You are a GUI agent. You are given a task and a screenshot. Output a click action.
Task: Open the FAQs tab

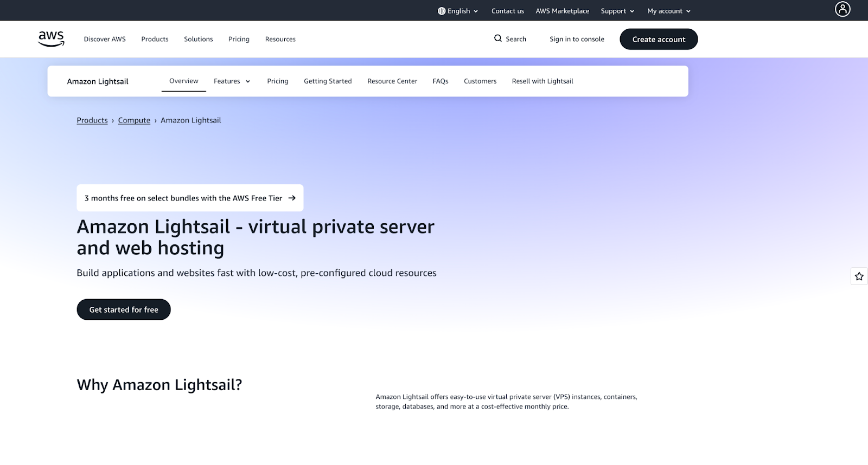point(441,81)
